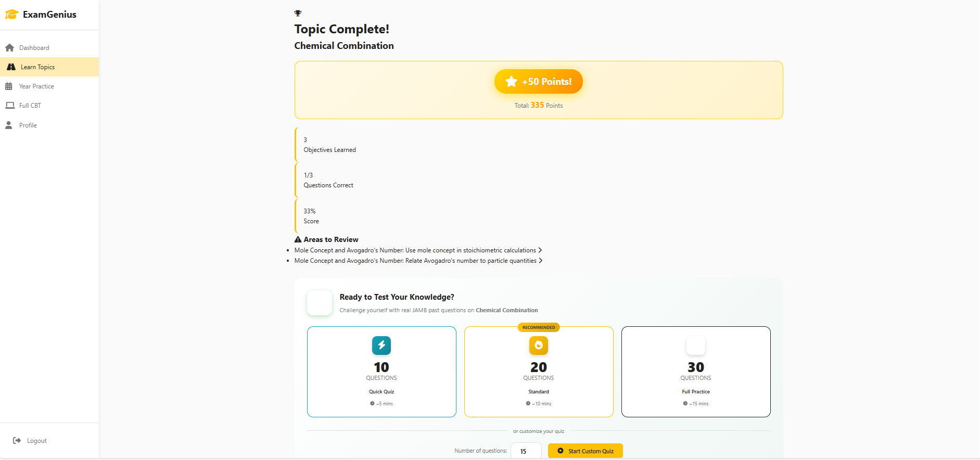980x460 pixels.
Task: Open review link on Avogadro's number particle quantities
Action: 418,261
